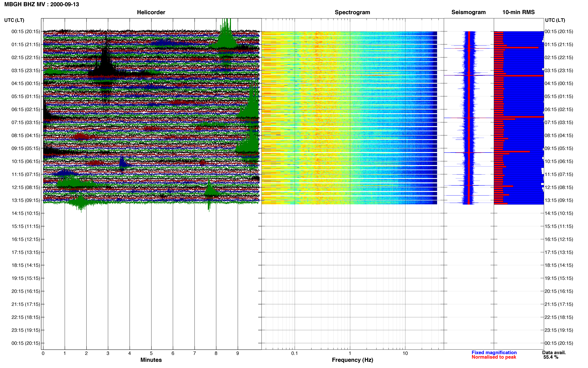Click the left 'UTC (LT)' axis label

coord(14,20)
